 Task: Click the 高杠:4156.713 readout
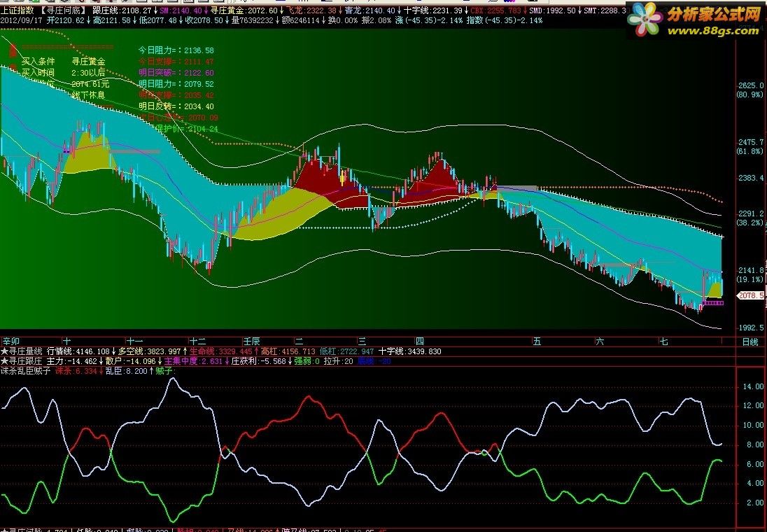288,351
